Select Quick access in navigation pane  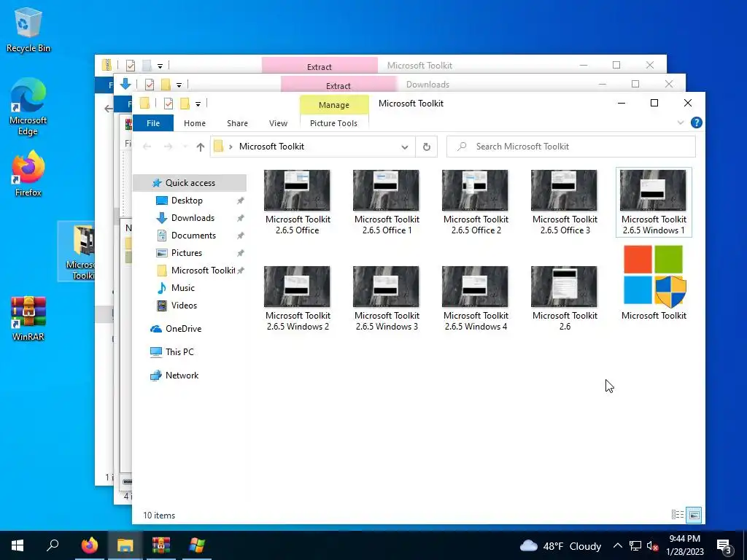click(x=190, y=183)
